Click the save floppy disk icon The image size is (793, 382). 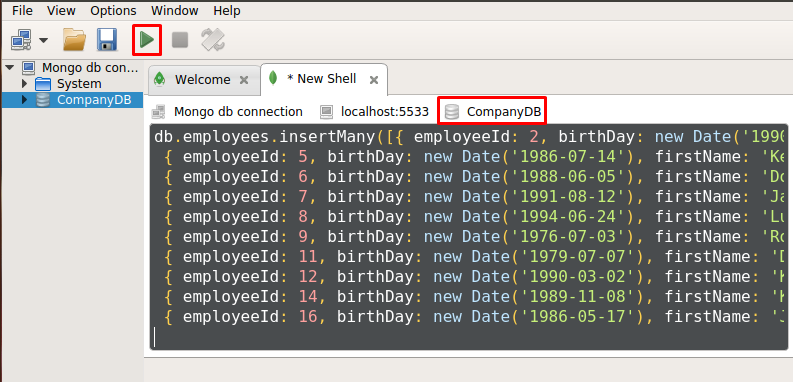pos(107,40)
